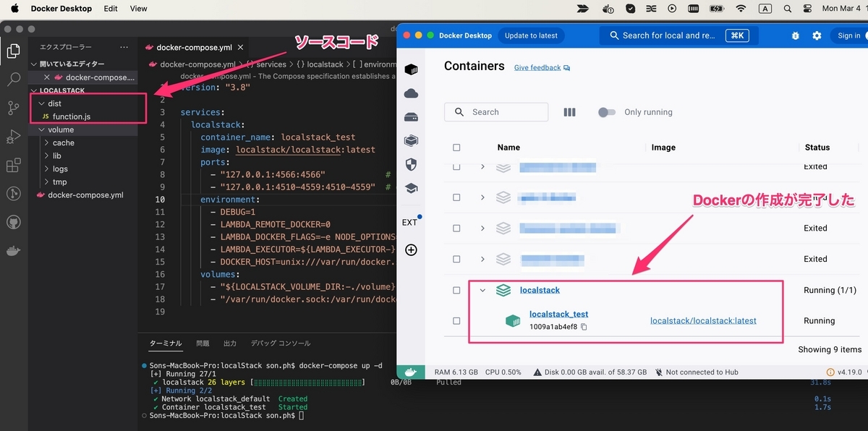The width and height of the screenshot is (868, 431).
Task: Collapse the volume folder
Action: pos(41,129)
